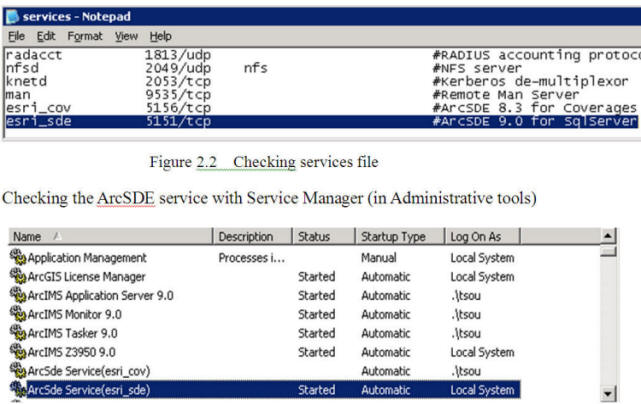The image size is (641, 404).
Task: Click the ArcGIS License Manager service icon
Action: tap(18, 276)
